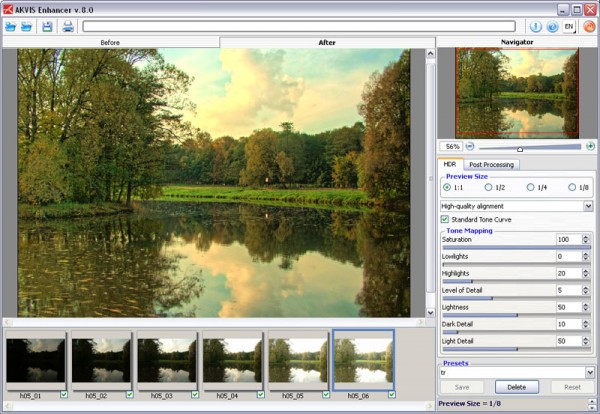
Task: Click the EN language button
Action: (569, 26)
